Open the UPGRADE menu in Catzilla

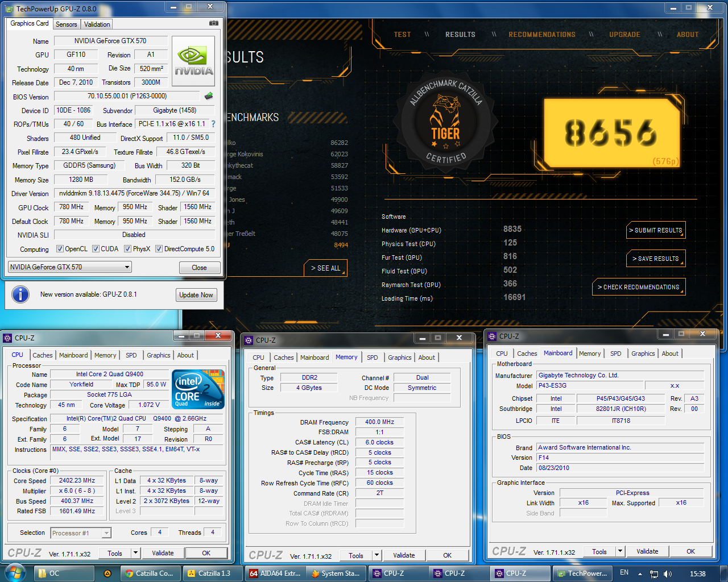(624, 35)
